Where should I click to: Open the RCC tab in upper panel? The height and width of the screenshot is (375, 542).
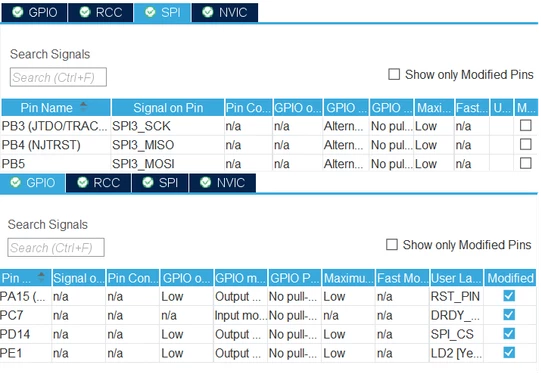[x=101, y=12]
